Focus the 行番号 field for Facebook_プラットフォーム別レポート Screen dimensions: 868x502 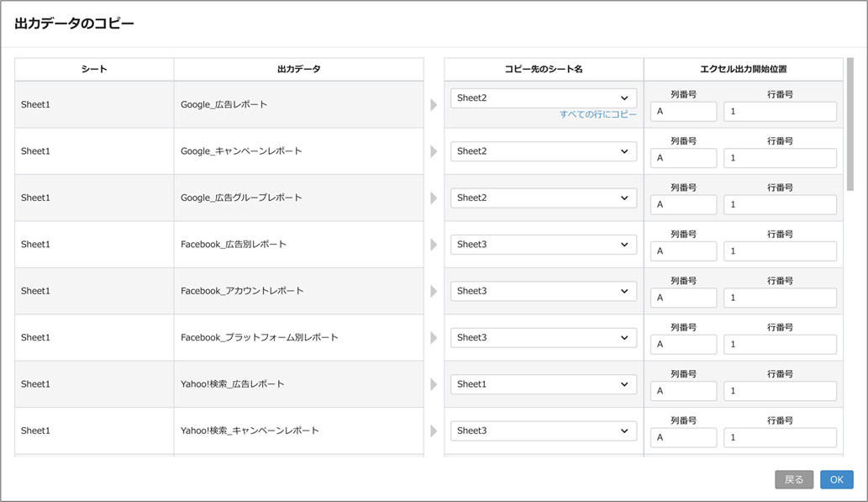click(x=780, y=344)
